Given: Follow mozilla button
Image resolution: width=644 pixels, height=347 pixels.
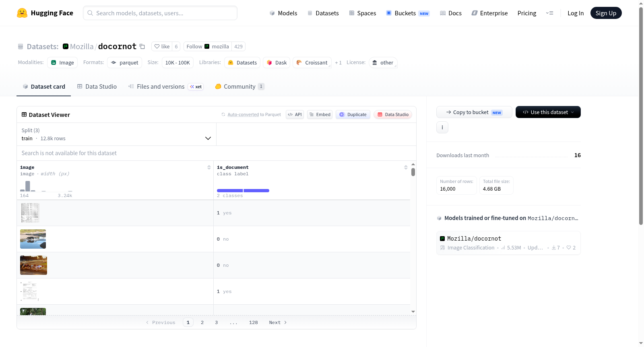Looking at the screenshot, I should click(x=208, y=46).
